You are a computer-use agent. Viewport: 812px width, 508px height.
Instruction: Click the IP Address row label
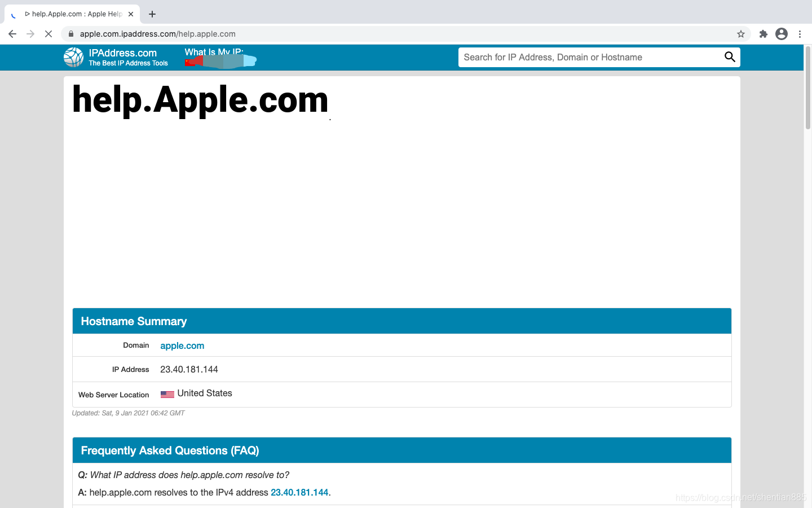click(x=131, y=369)
